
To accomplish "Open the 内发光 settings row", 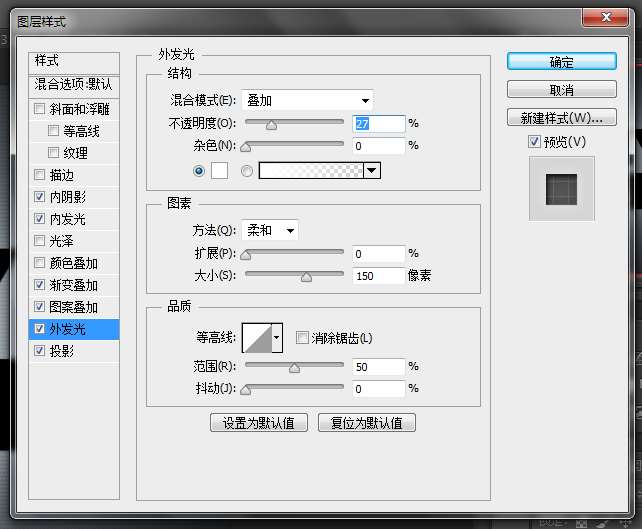I will tap(74, 219).
